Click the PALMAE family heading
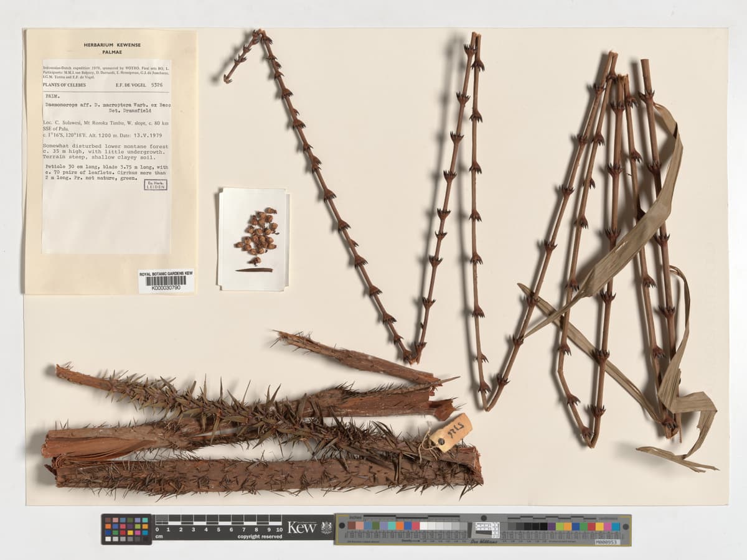 [x=113, y=52]
